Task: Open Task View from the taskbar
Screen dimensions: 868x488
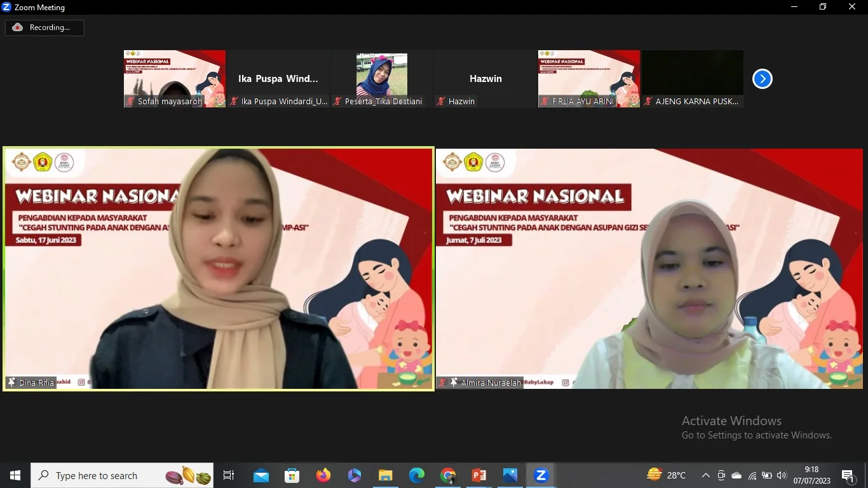Action: 229,475
